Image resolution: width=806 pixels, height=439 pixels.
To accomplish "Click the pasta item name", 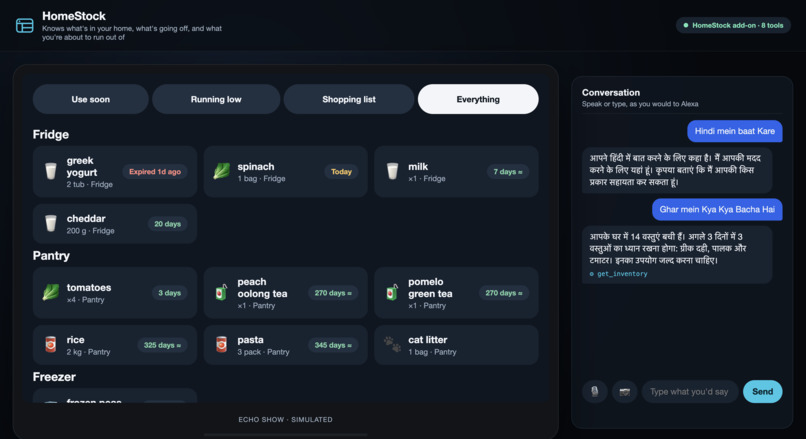I will (250, 340).
